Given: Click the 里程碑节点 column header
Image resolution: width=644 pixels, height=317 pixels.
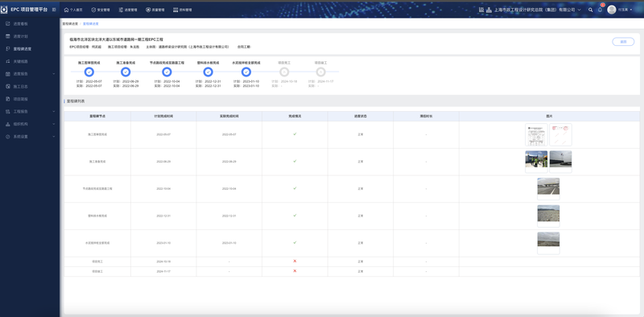Looking at the screenshot, I should [97, 116].
